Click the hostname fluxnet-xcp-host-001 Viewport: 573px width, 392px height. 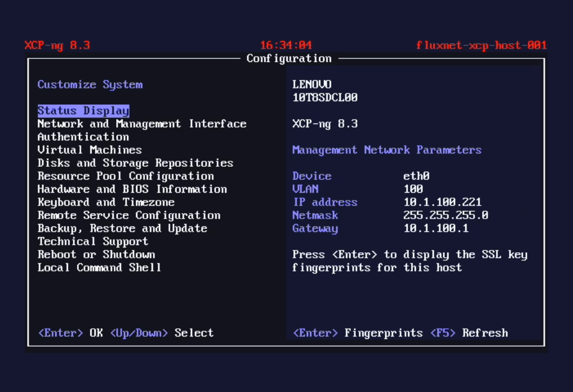click(481, 46)
